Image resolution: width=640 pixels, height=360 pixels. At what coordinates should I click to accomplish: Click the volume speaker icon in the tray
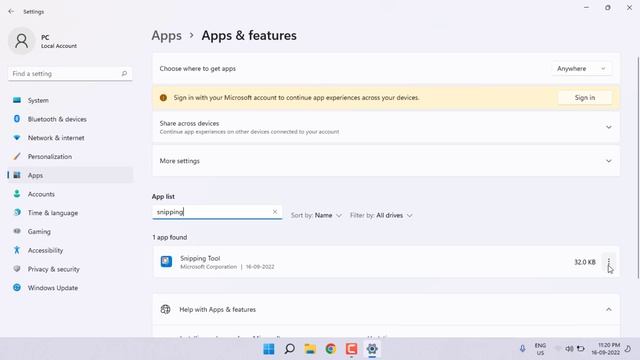pyautogui.click(x=569, y=349)
